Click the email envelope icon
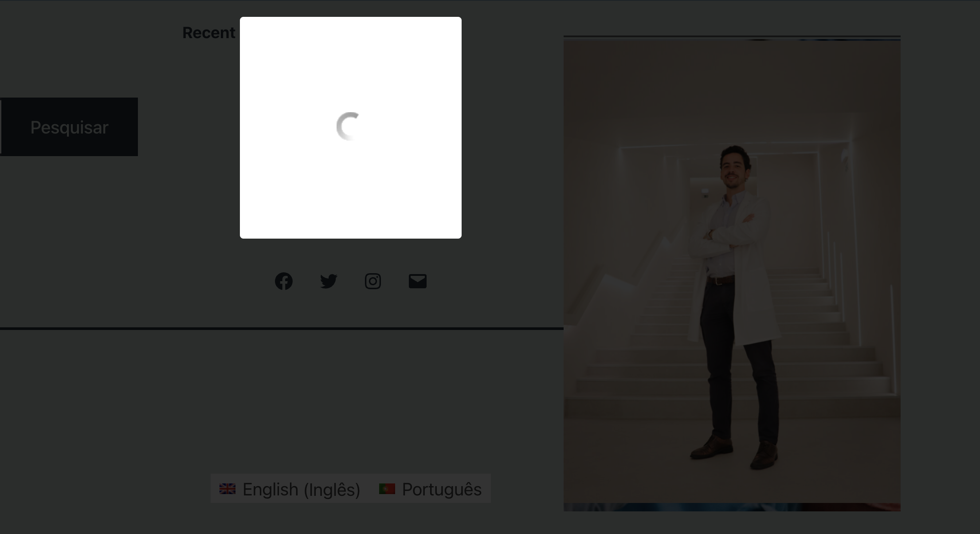Screen dimensions: 980x534 tap(418, 281)
